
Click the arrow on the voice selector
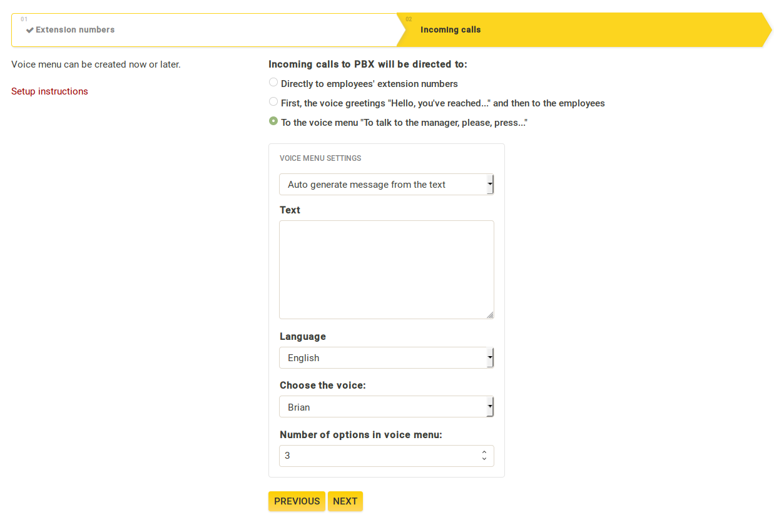pos(490,407)
